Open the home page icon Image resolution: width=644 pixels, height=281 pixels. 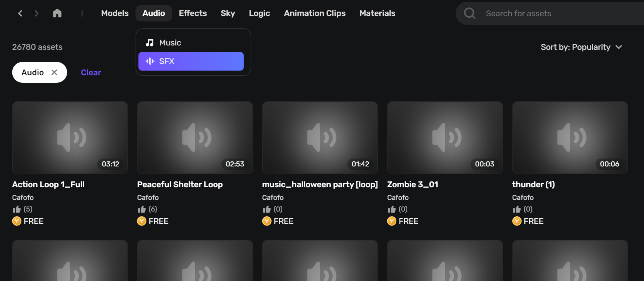click(57, 13)
